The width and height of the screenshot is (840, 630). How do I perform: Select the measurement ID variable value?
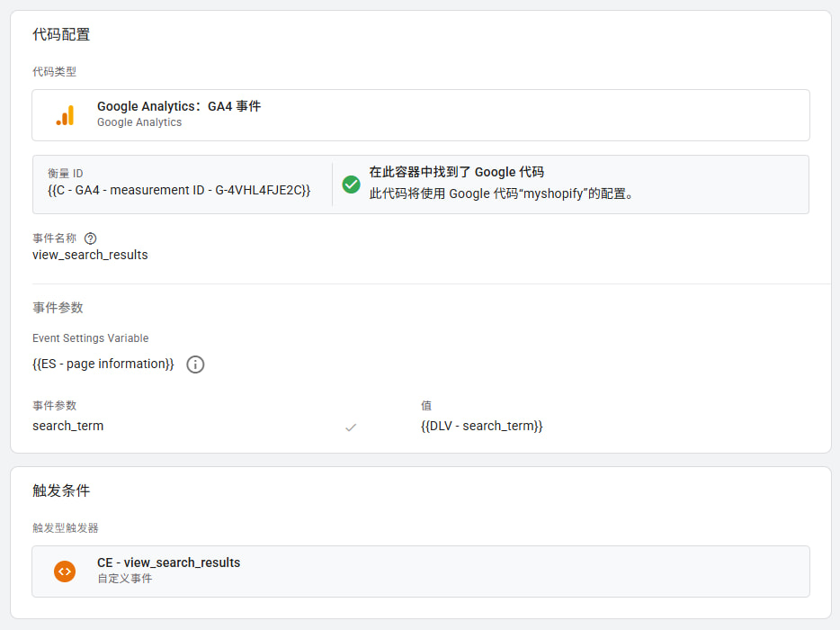179,191
